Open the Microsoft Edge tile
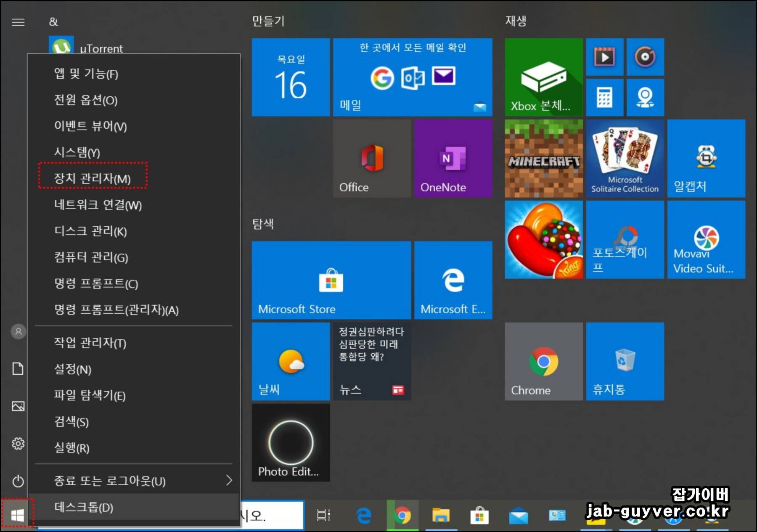The image size is (757, 532). point(453,280)
